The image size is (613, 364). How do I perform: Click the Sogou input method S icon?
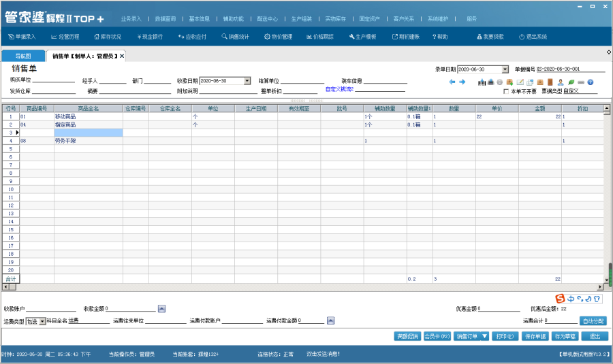click(x=560, y=298)
